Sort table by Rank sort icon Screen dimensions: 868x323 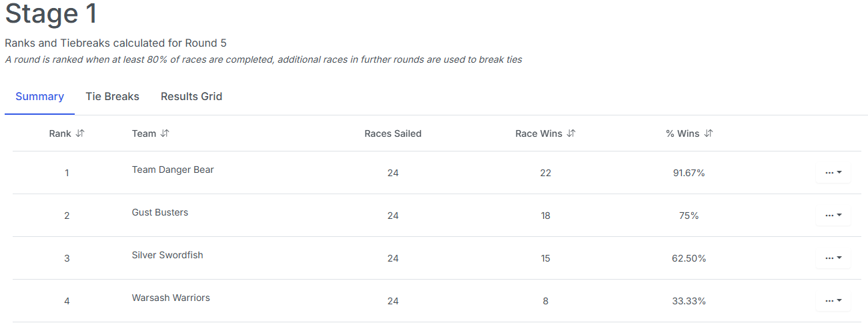[80, 133]
